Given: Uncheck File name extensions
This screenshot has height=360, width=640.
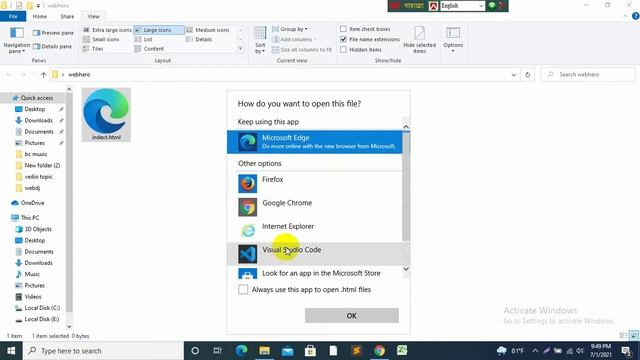Looking at the screenshot, I should coord(343,39).
